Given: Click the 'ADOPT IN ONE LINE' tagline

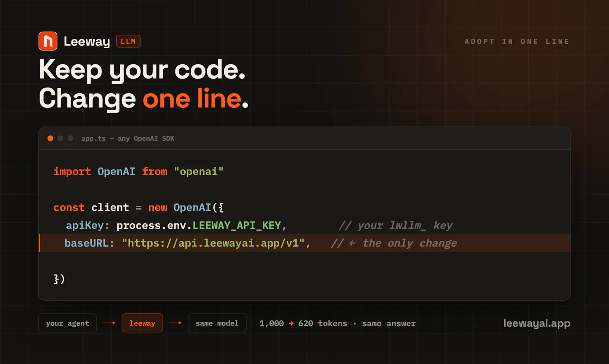Looking at the screenshot, I should [517, 41].
